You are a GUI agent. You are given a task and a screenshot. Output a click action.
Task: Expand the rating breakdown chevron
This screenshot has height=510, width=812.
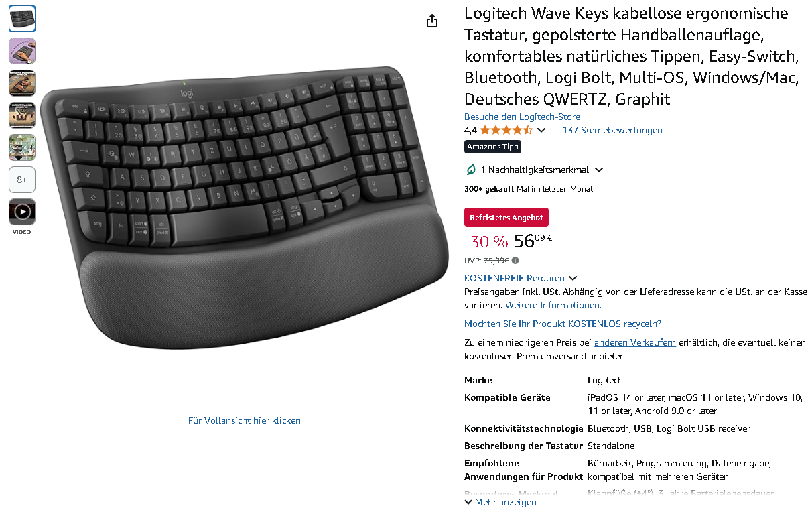[x=541, y=131]
